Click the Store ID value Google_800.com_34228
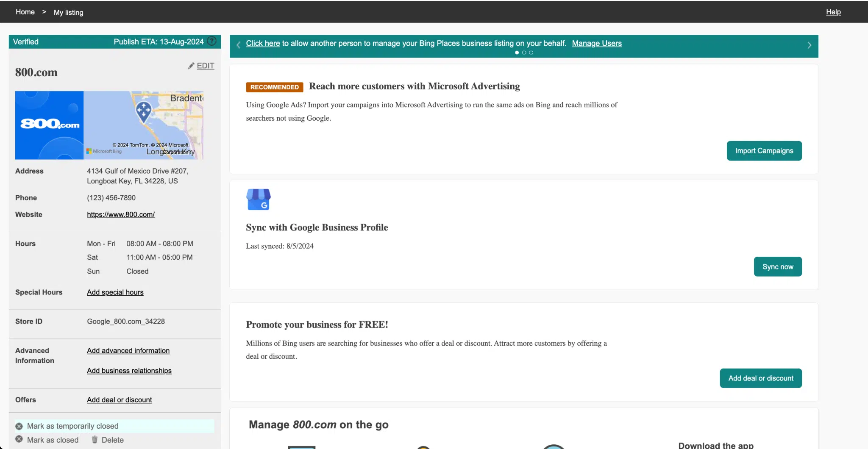The width and height of the screenshot is (868, 449). 126,322
